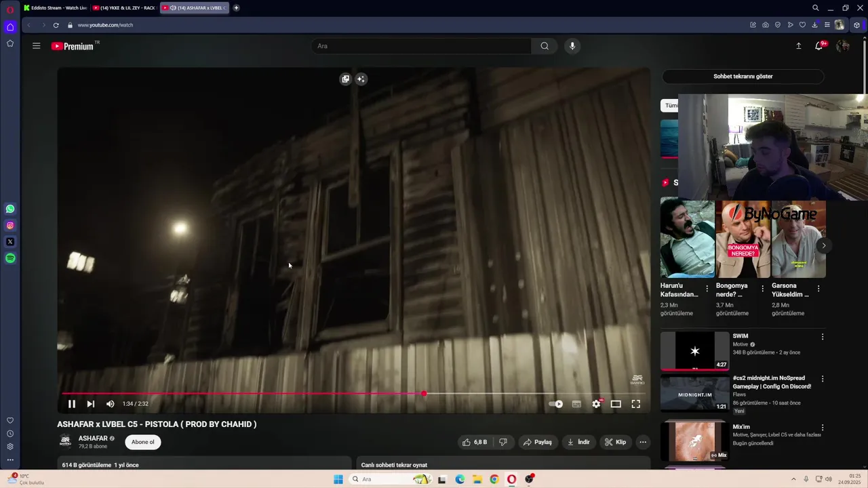Click Canlı sohbeti tekrar oynat

click(x=394, y=465)
